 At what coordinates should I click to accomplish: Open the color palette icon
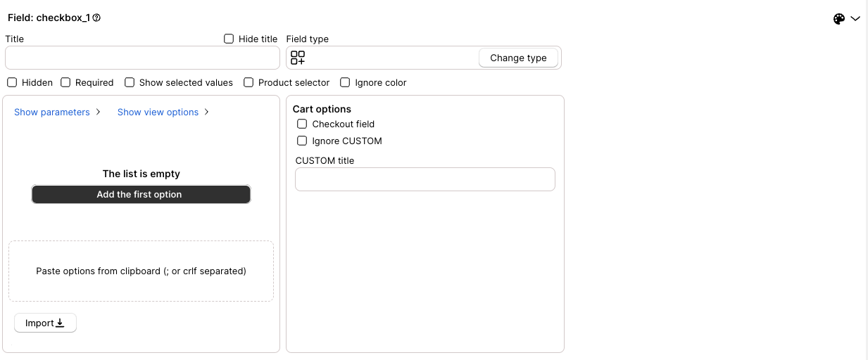(x=838, y=19)
